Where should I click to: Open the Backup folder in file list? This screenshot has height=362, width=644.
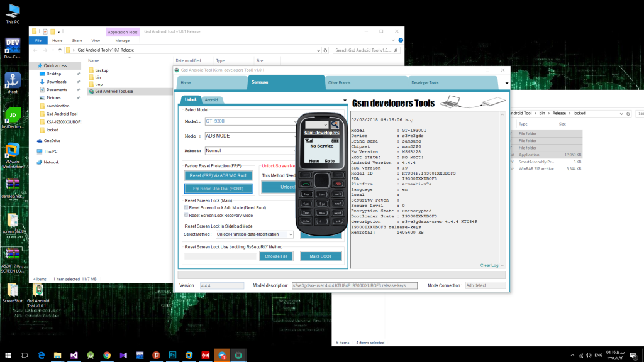click(x=101, y=70)
